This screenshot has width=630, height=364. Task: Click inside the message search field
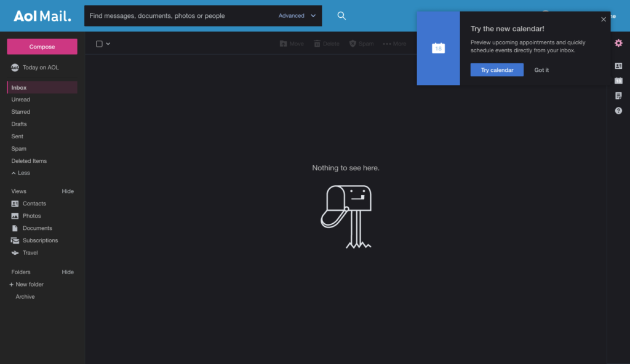(x=178, y=15)
